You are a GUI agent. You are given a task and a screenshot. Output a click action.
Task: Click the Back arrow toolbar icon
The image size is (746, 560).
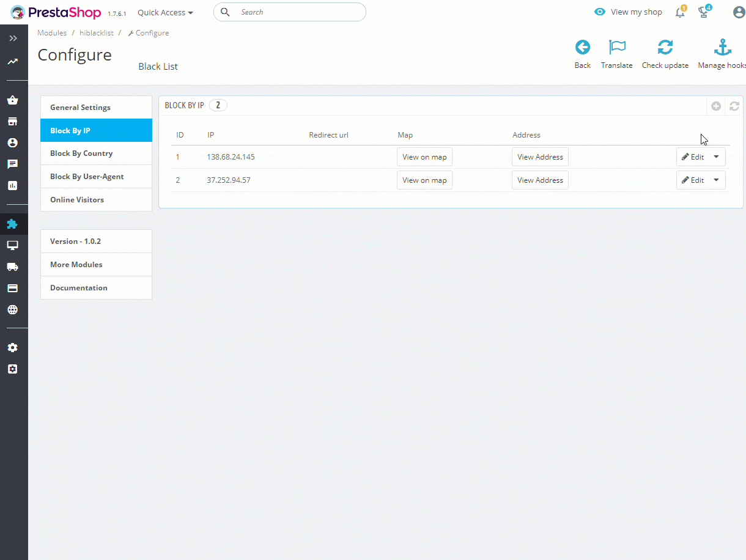pyautogui.click(x=583, y=47)
